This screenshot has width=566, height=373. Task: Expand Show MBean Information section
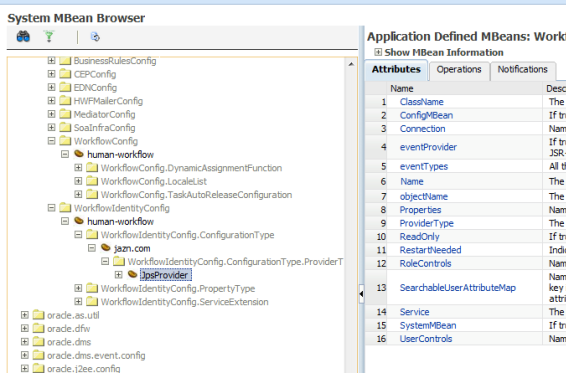coord(378,52)
